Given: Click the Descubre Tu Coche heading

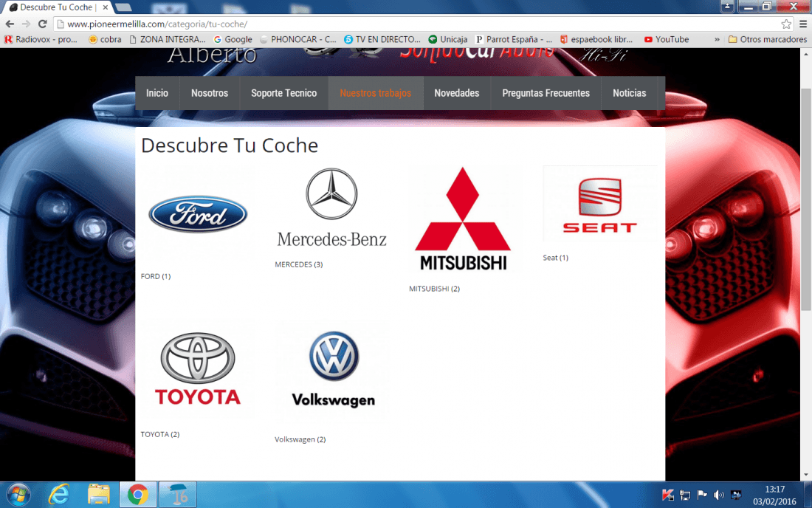Looking at the screenshot, I should click(x=230, y=145).
